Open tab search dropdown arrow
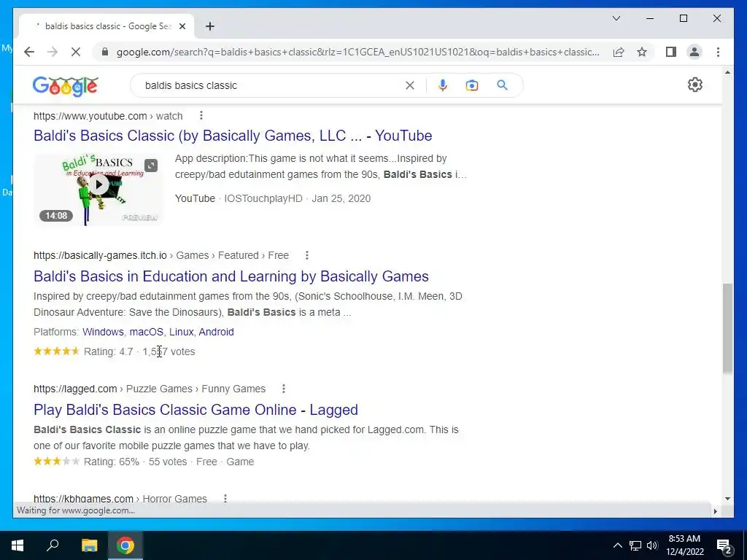The height and width of the screenshot is (560, 747). coord(616,18)
